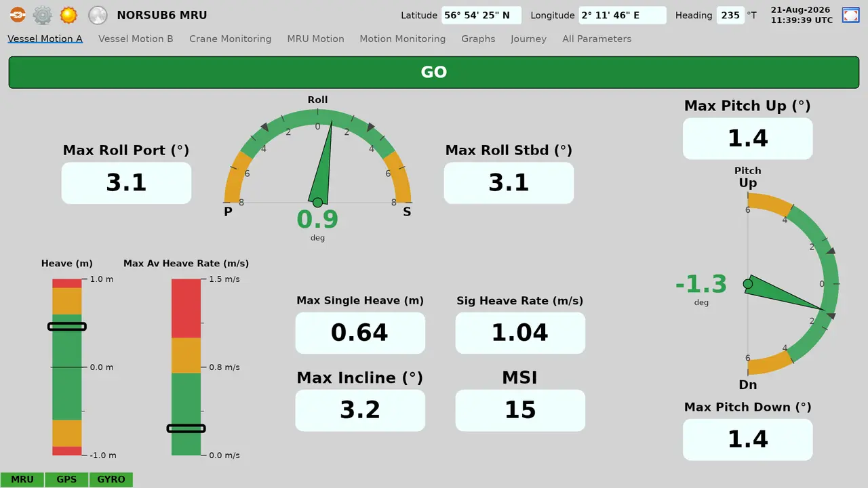Click the Latitude value field
Screen dimensions: 868x488
point(481,16)
